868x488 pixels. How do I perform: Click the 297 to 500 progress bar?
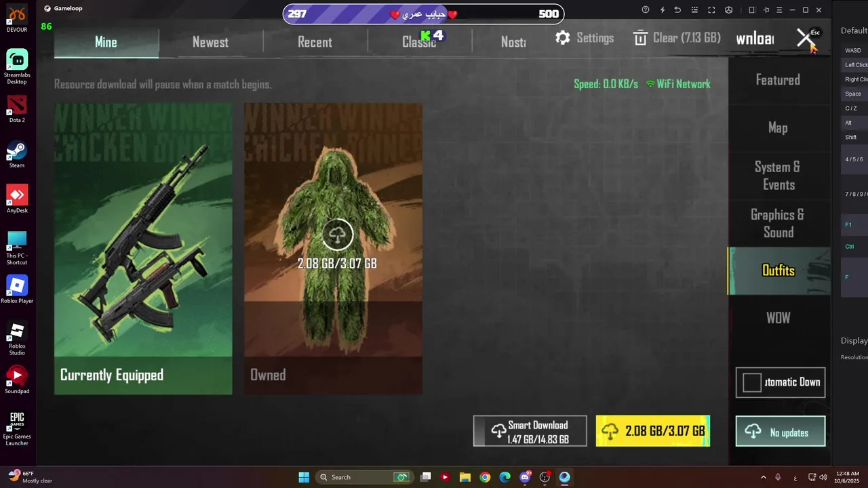(423, 14)
